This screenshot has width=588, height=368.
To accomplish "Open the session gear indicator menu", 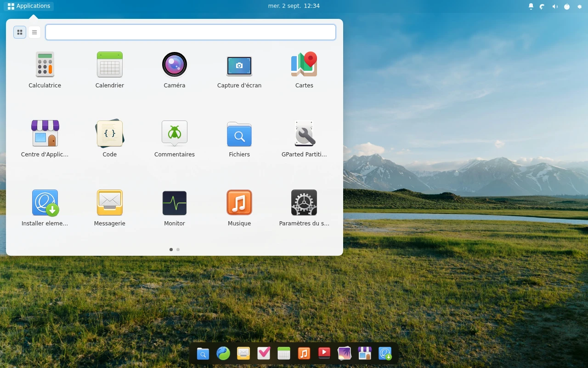I will point(579,6).
